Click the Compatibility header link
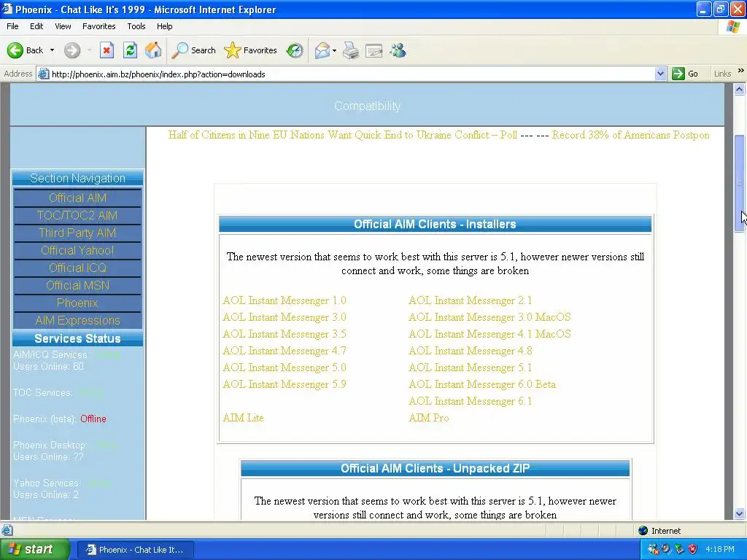The height and width of the screenshot is (560, 747). 368,106
